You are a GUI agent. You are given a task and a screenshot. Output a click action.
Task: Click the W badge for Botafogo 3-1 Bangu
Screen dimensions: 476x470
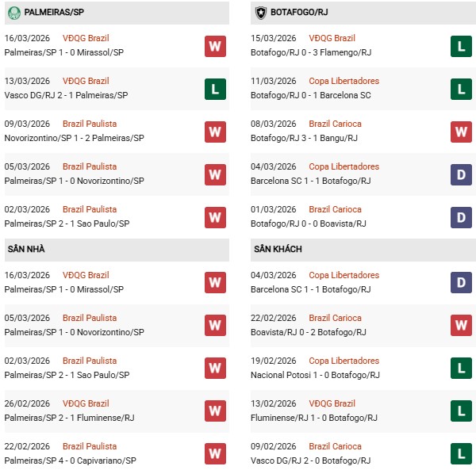point(461,132)
